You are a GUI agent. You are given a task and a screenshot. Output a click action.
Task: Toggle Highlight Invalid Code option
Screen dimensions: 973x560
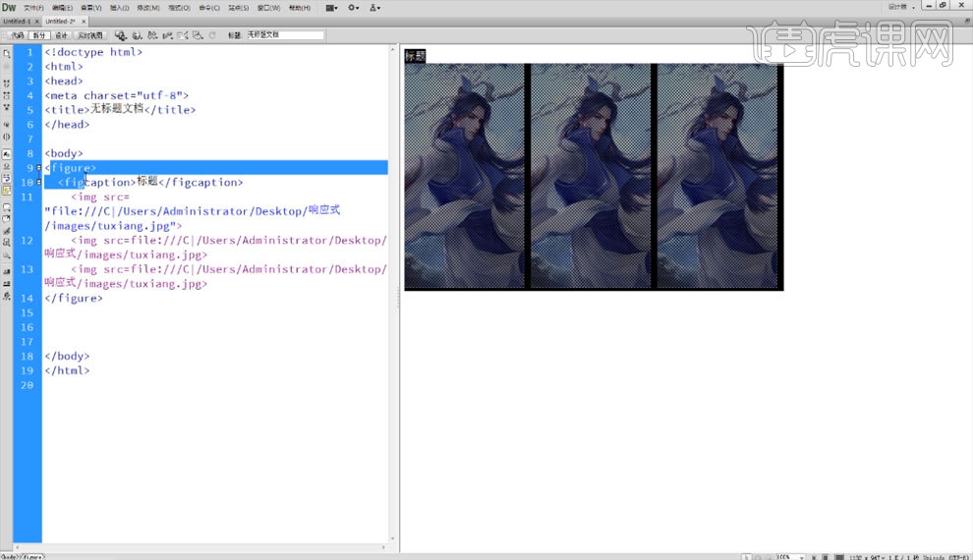7,166
